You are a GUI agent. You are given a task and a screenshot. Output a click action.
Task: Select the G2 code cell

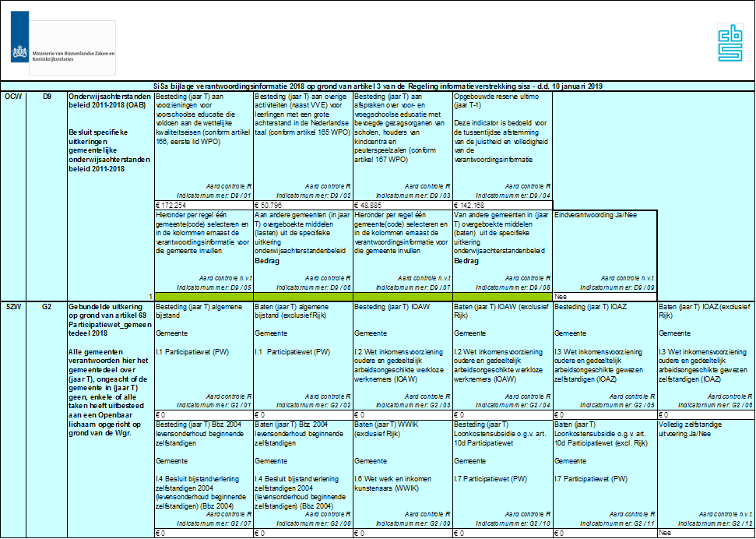click(x=47, y=308)
